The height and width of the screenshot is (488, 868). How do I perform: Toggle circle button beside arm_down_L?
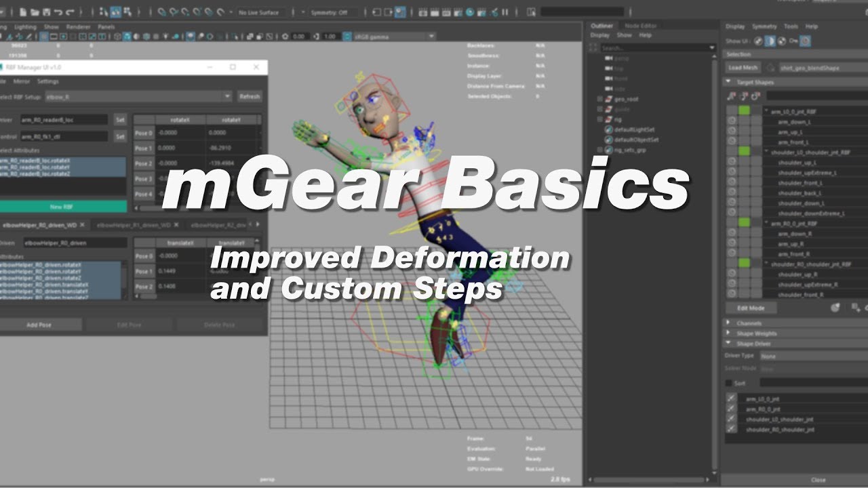point(732,121)
